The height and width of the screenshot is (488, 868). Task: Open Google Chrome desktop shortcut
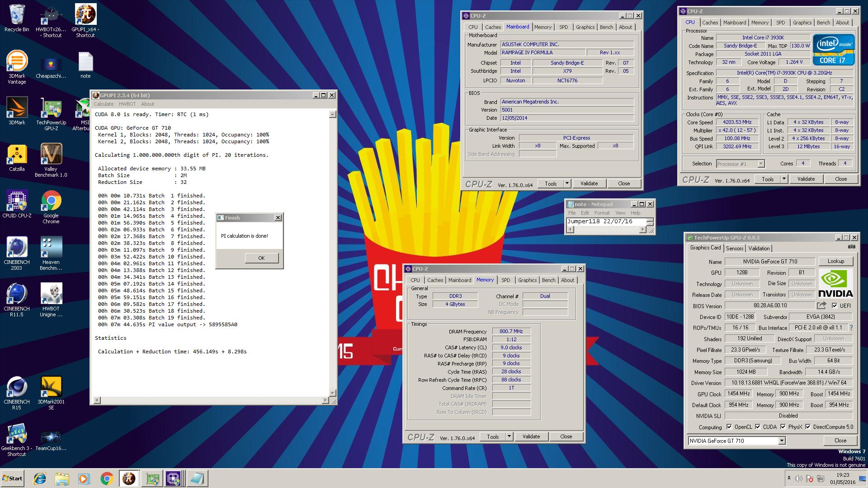tap(51, 207)
